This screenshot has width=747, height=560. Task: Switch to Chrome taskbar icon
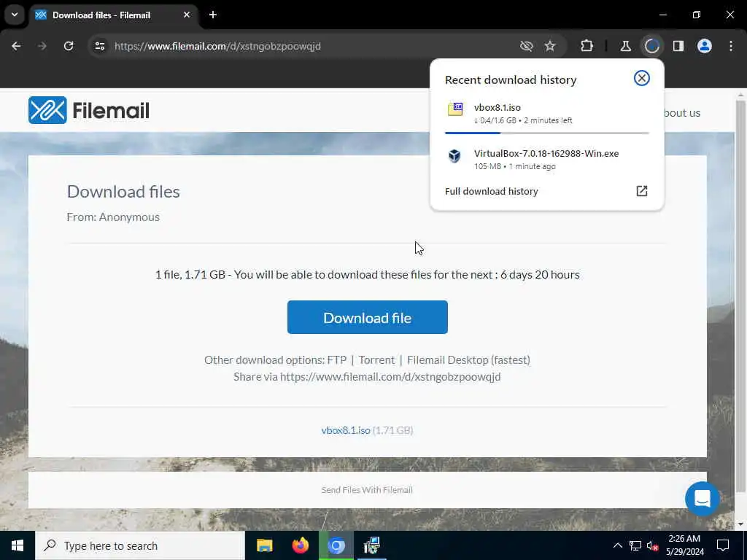(336, 545)
